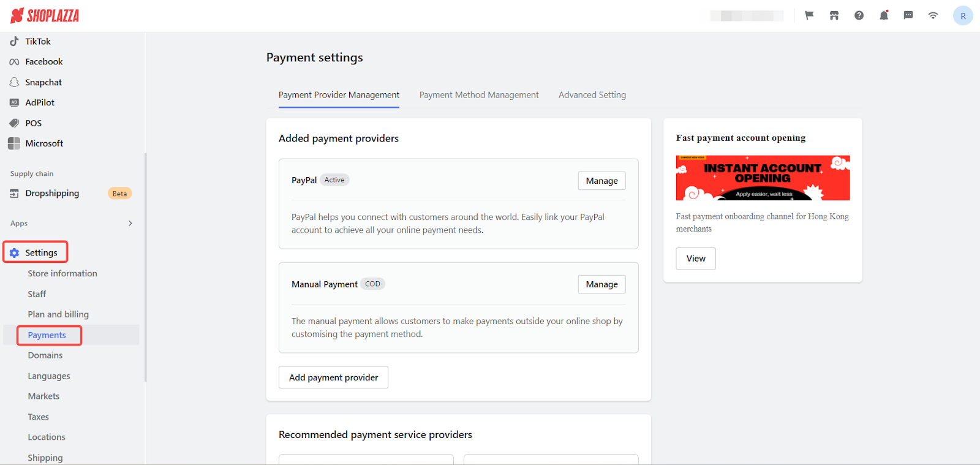
Task: Click the Shoplazza logo
Action: coord(45,16)
